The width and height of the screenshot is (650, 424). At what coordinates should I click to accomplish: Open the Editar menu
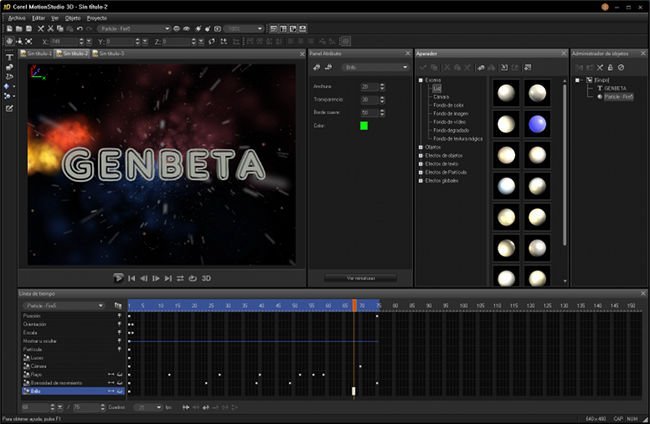tap(39, 18)
